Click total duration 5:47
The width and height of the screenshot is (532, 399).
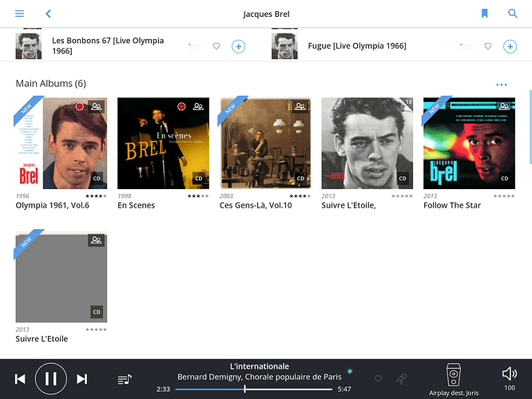click(344, 389)
